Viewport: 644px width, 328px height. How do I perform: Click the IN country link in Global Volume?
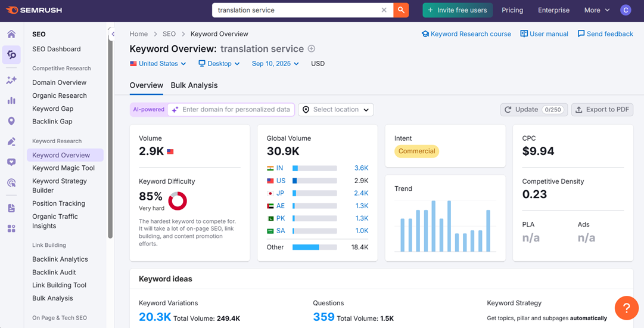279,168
